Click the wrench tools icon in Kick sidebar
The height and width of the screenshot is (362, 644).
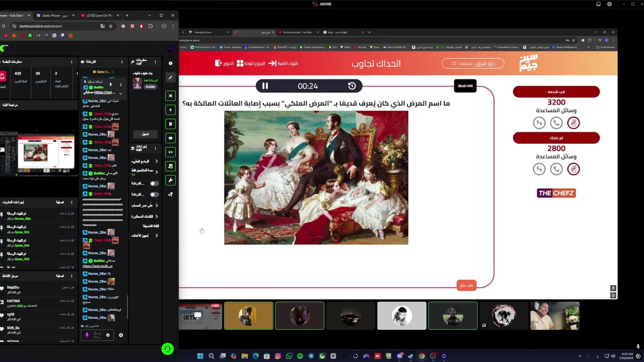171,180
